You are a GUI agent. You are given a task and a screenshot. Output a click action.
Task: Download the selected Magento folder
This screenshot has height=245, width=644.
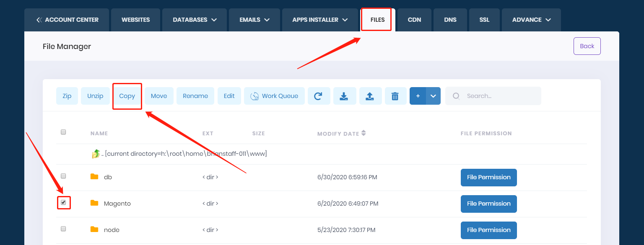point(345,96)
